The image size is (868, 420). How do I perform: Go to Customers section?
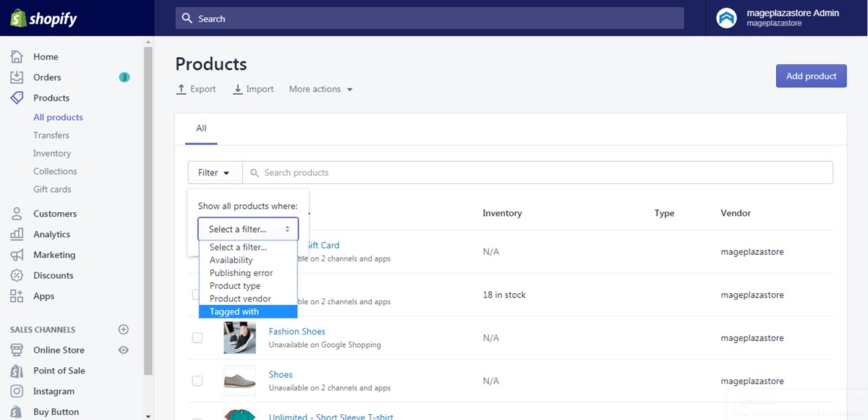pyautogui.click(x=55, y=214)
